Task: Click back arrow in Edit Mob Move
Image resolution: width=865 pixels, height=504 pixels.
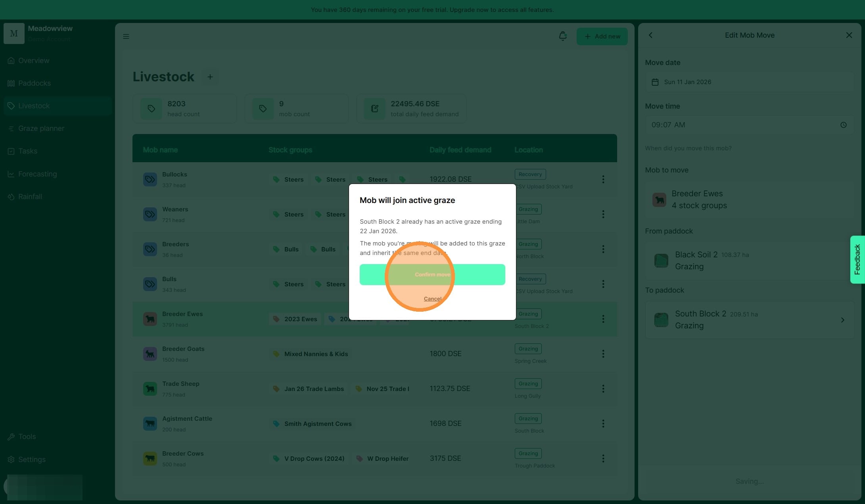Action: tap(650, 35)
